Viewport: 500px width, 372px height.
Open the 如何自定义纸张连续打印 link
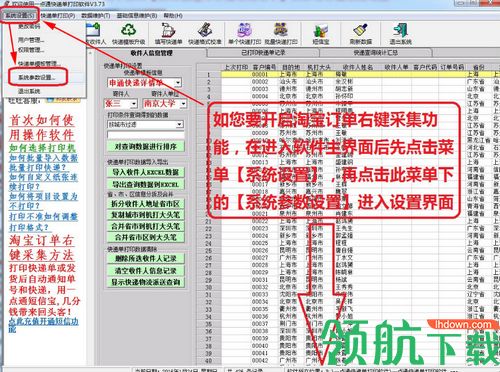43,182
